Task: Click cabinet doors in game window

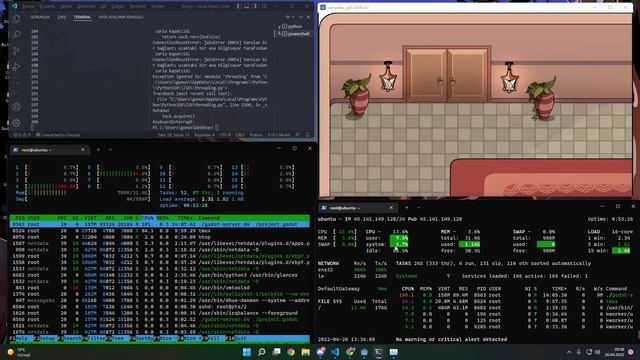Action: (x=447, y=74)
